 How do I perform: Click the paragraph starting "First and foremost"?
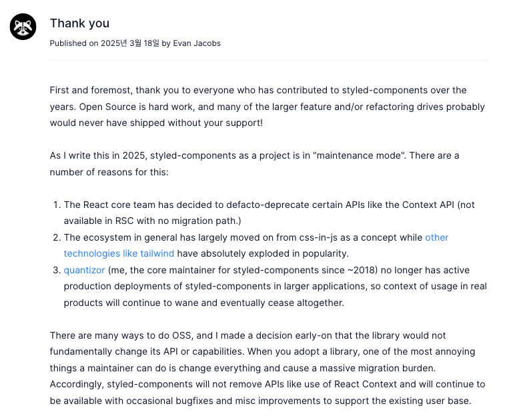click(x=267, y=107)
